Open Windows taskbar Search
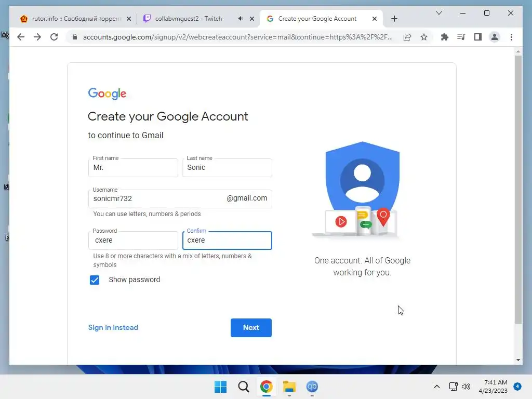This screenshot has height=399, width=532. click(x=244, y=387)
